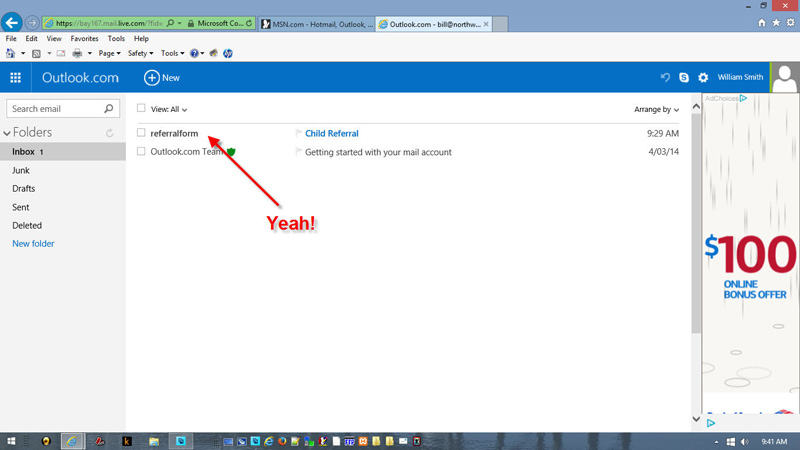Refresh folders using the circular arrow
Image resolution: width=800 pixels, height=450 pixels.
[109, 133]
